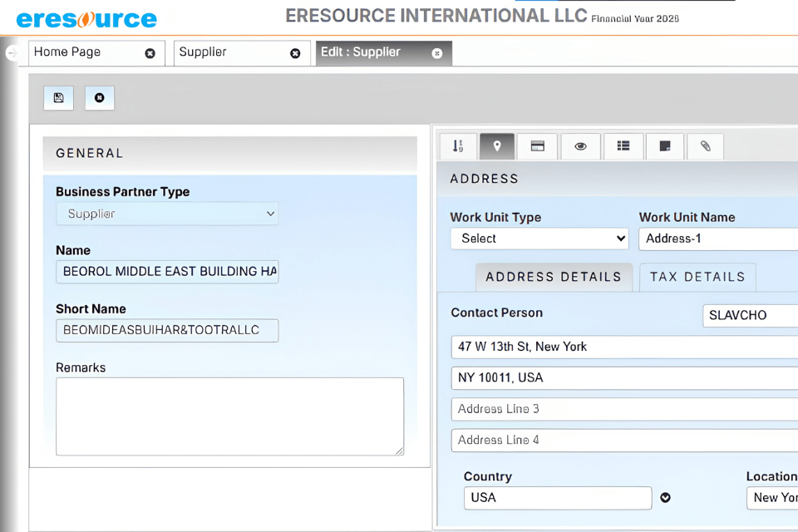Click the Name input field
Image resolution: width=798 pixels, height=532 pixels.
[167, 271]
